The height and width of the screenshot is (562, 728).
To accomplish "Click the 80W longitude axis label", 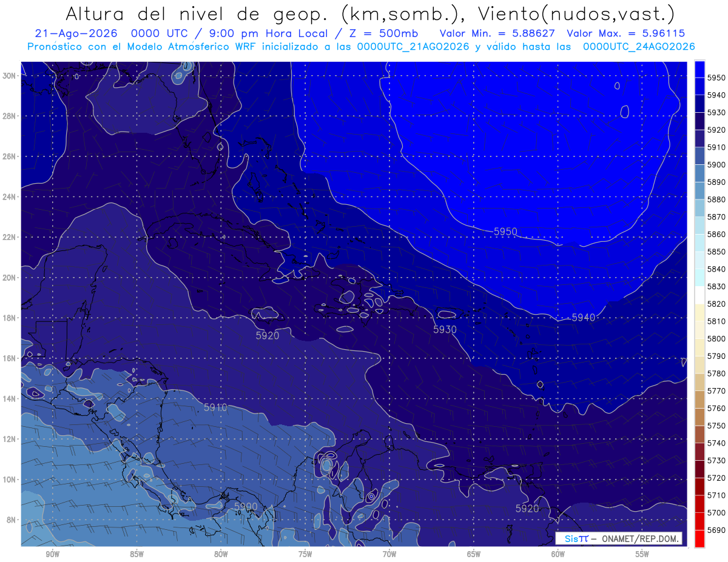I will pyautogui.click(x=221, y=554).
